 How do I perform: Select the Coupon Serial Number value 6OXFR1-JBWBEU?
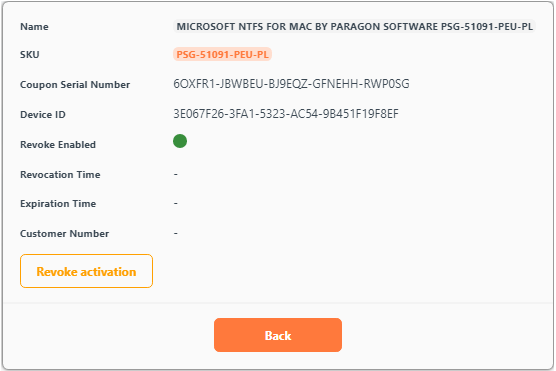pos(291,84)
